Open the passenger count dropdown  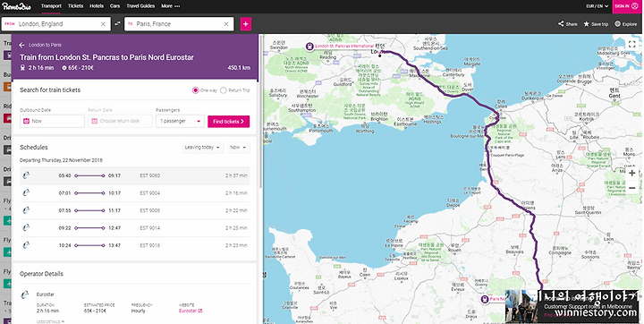point(180,122)
